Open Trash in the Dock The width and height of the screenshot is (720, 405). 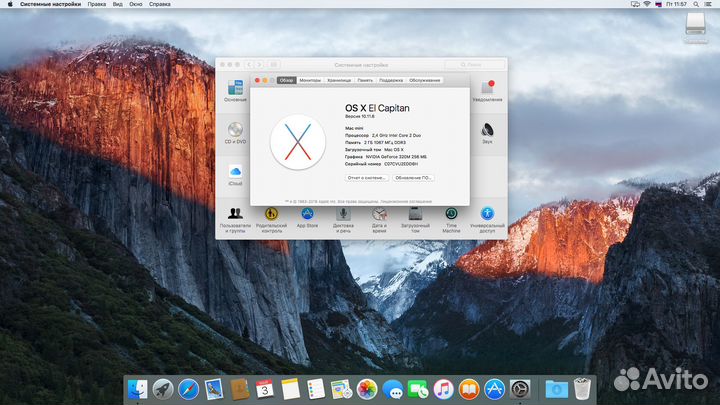(x=582, y=389)
